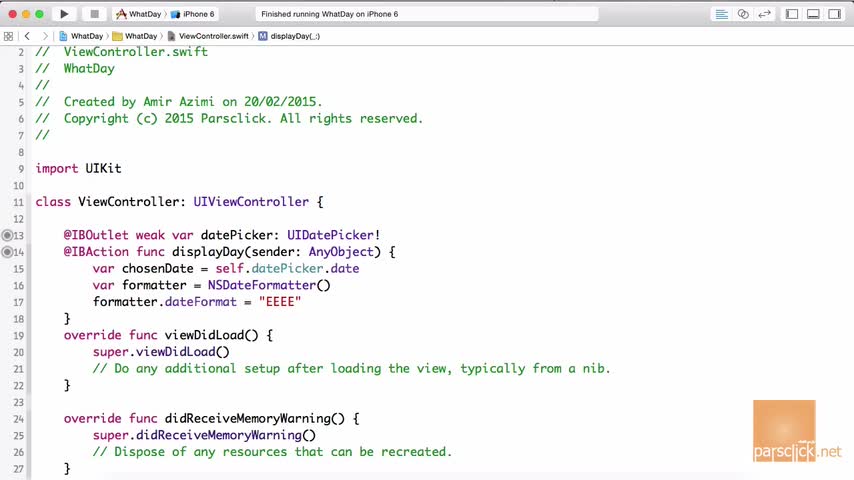Viewport: 854px width, 480px height.
Task: Open displayDay(_:) method jump bar item
Action: [x=289, y=37]
